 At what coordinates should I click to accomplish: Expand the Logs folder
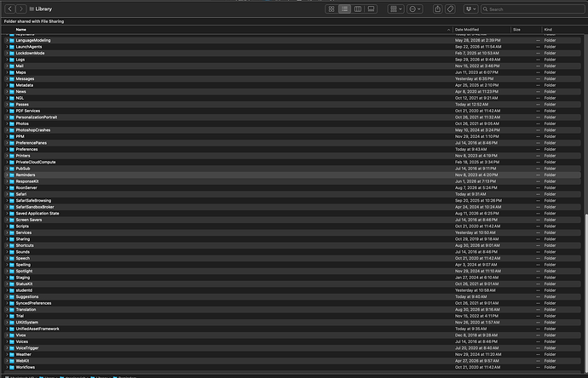tap(7, 60)
